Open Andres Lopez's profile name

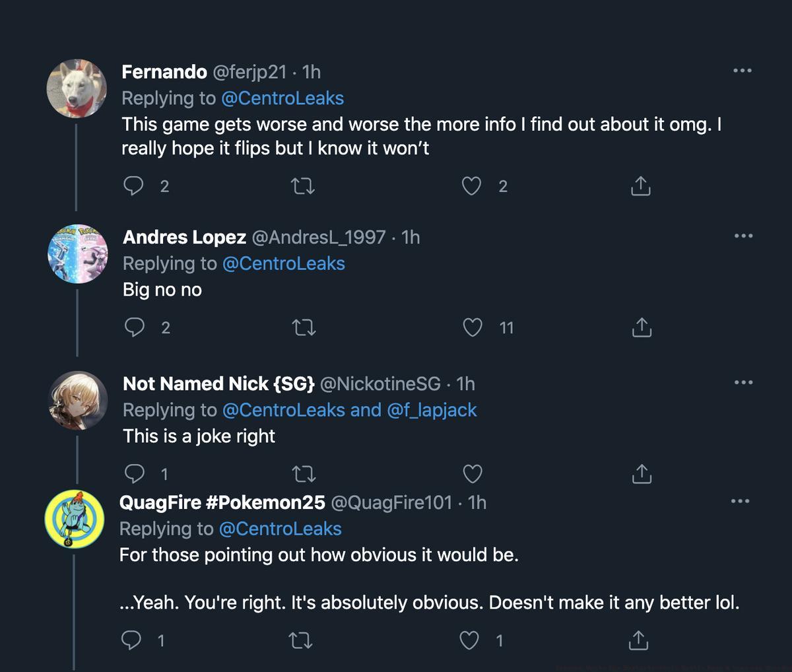pos(184,237)
